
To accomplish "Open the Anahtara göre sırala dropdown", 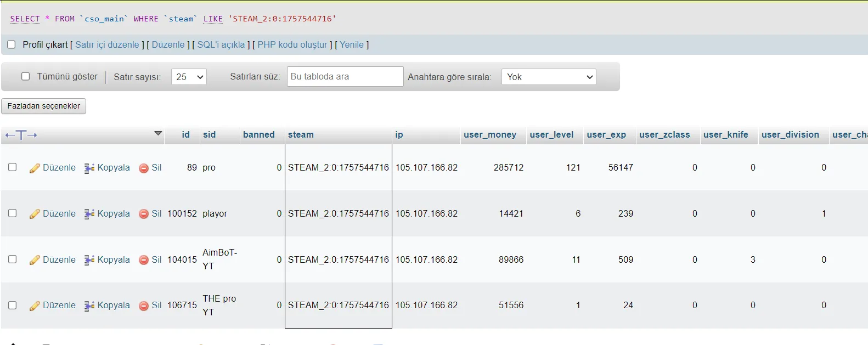I will (x=549, y=77).
